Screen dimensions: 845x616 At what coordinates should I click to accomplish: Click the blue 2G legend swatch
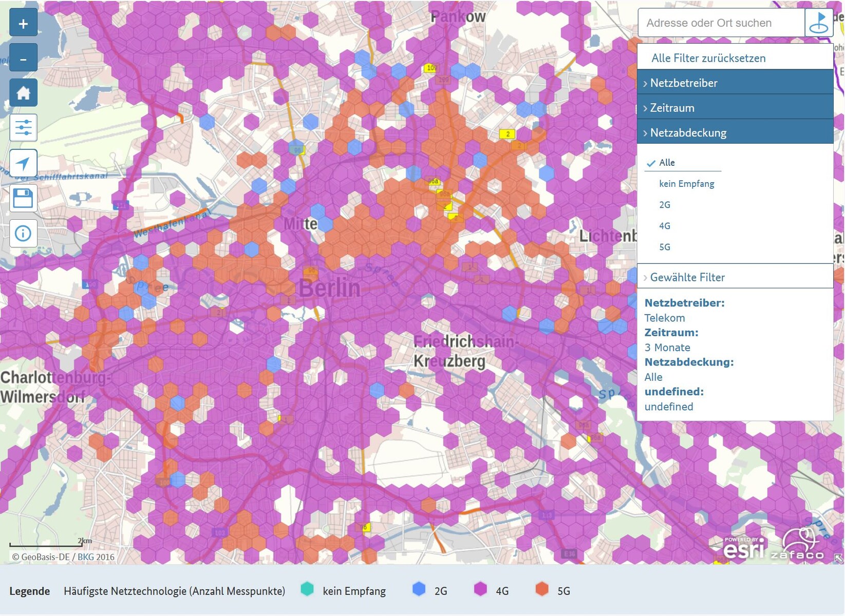(419, 589)
